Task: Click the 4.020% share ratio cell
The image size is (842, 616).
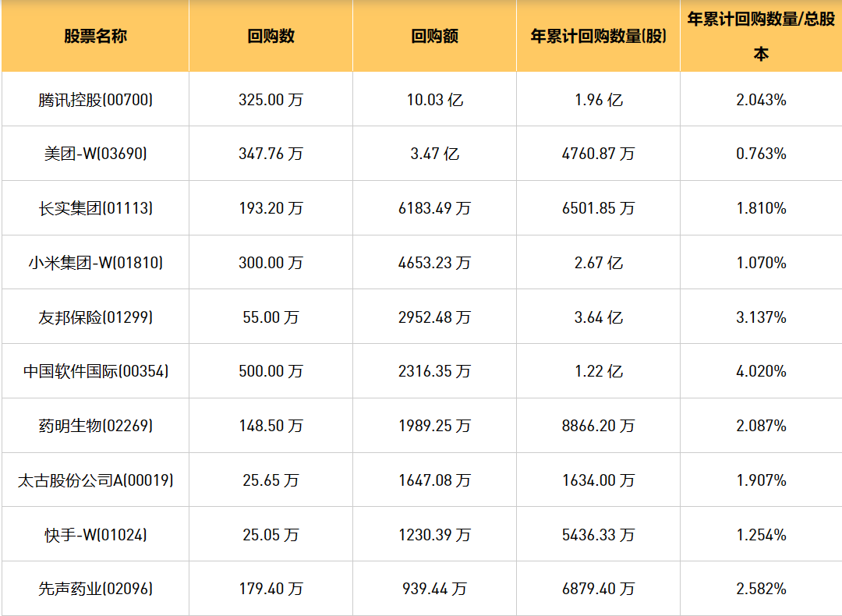Action: coord(761,371)
